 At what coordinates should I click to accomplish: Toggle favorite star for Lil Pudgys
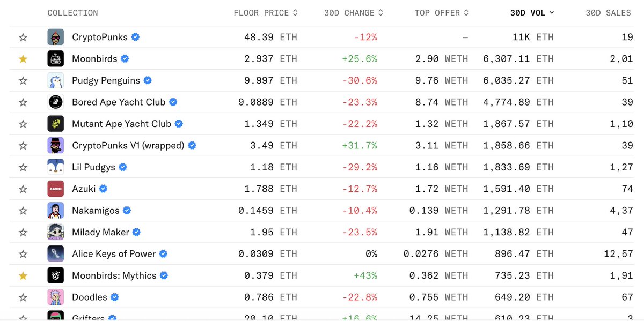[x=23, y=167]
